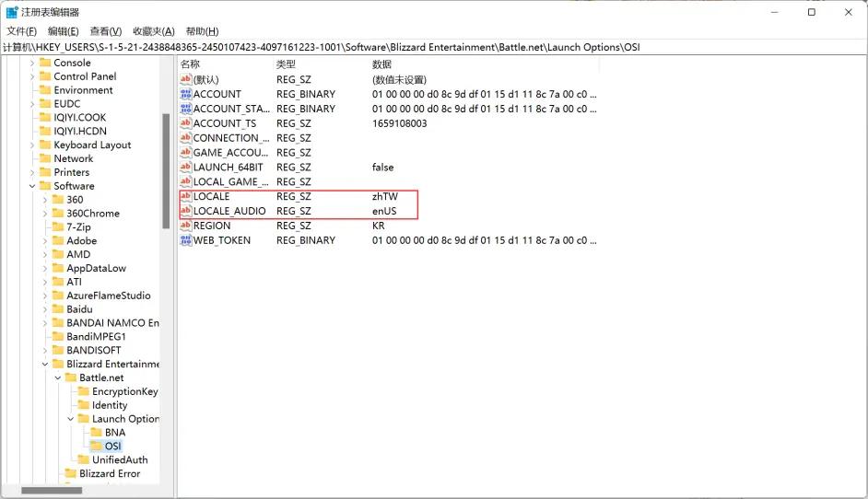Click the OSI folder icon in tree
868x499 pixels.
point(97,446)
